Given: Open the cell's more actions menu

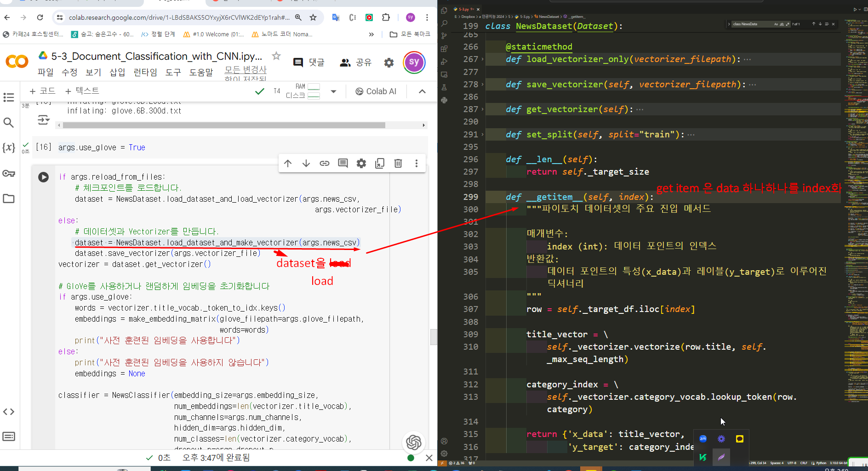Looking at the screenshot, I should pos(417,163).
